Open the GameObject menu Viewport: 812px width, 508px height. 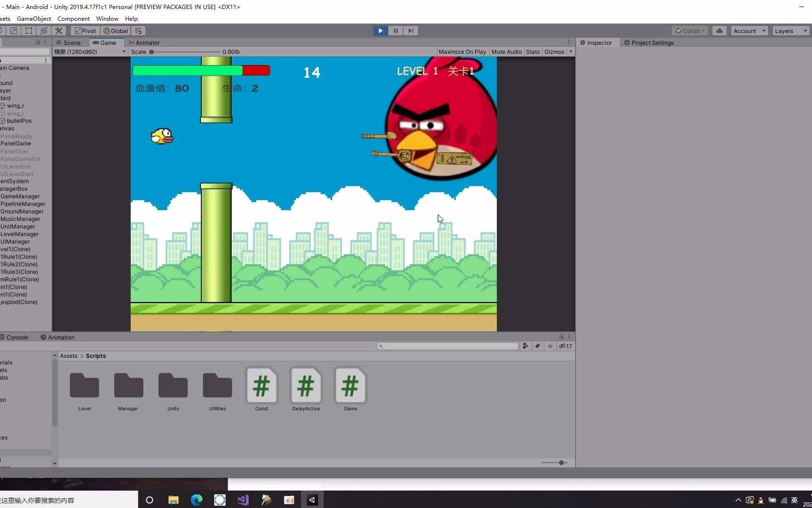click(x=34, y=19)
